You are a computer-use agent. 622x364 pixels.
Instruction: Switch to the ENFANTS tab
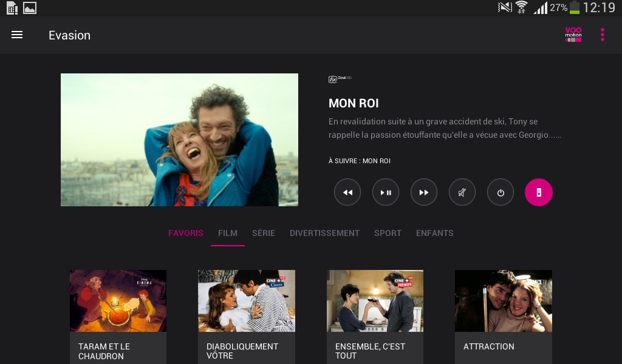coord(434,233)
